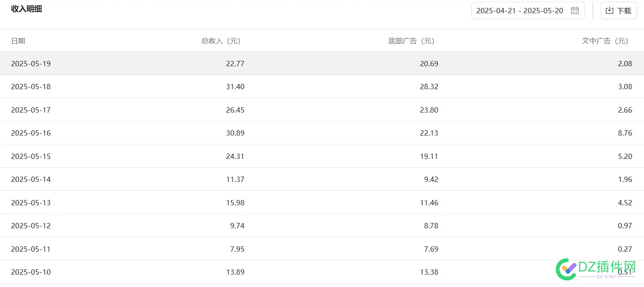Click in-article ad value 5.20 on 2025-05-15
The width and height of the screenshot is (644, 287).
(625, 156)
